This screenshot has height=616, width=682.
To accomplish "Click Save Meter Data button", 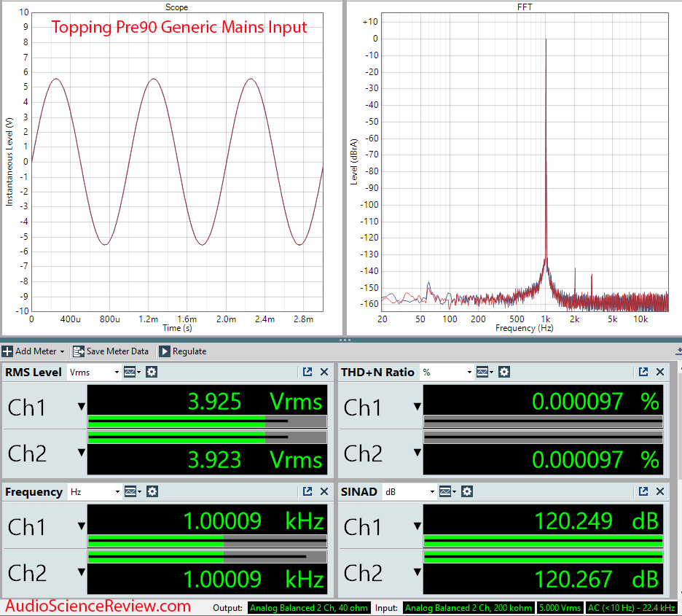I will tap(111, 351).
